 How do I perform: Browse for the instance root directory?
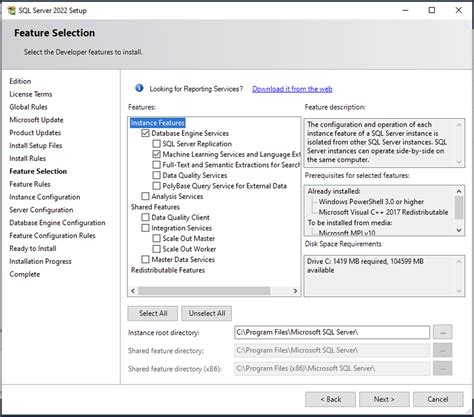pos(443,332)
